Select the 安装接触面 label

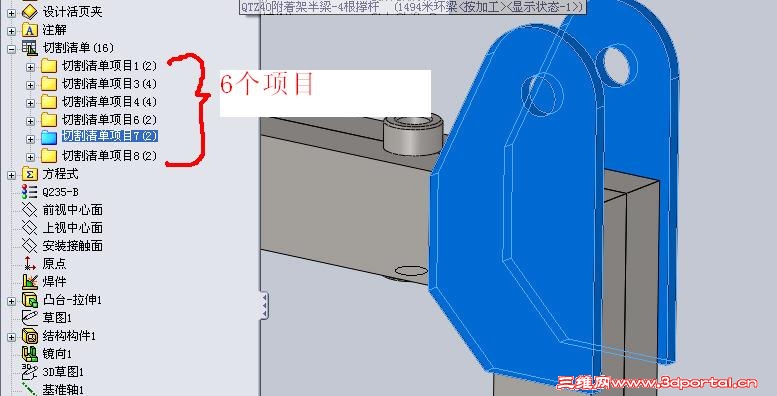click(x=73, y=245)
